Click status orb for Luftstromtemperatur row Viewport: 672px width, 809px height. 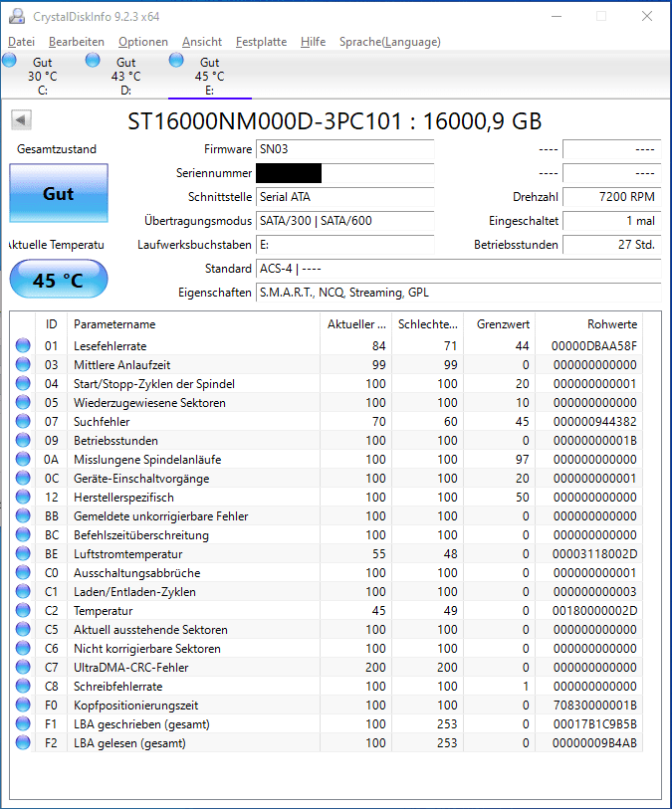coord(23,553)
